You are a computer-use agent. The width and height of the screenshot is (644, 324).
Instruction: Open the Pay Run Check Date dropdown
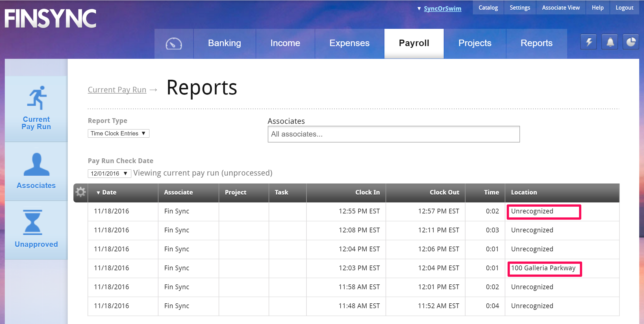pyautogui.click(x=109, y=173)
